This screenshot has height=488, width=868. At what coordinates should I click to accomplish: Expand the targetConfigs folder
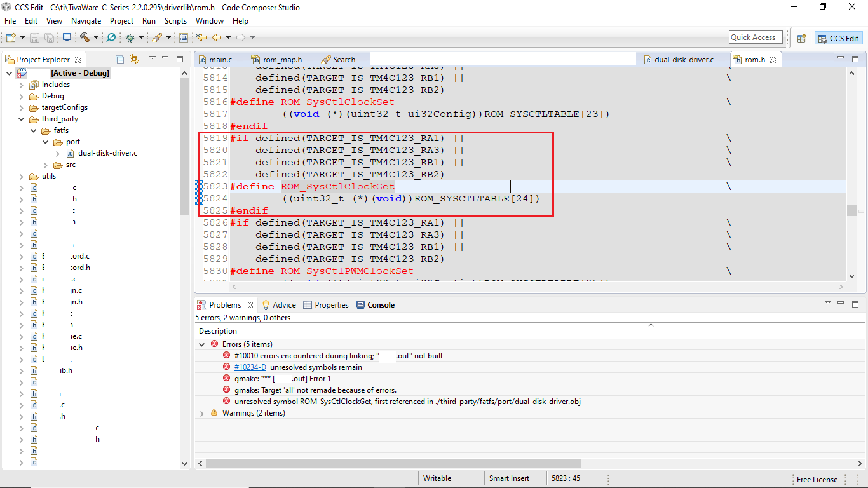21,107
